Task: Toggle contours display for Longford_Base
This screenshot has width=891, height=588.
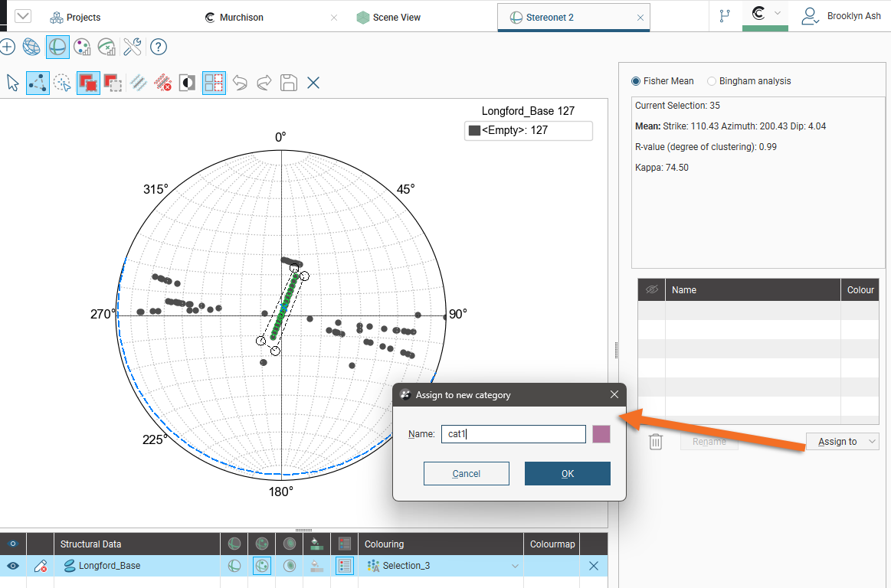Action: 290,566
